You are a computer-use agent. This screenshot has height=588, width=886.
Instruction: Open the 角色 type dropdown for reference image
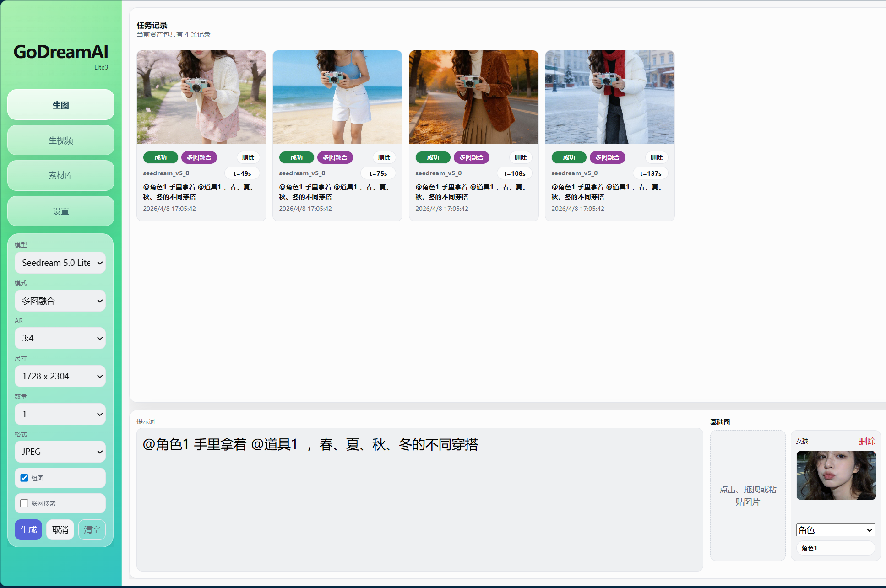(836, 530)
